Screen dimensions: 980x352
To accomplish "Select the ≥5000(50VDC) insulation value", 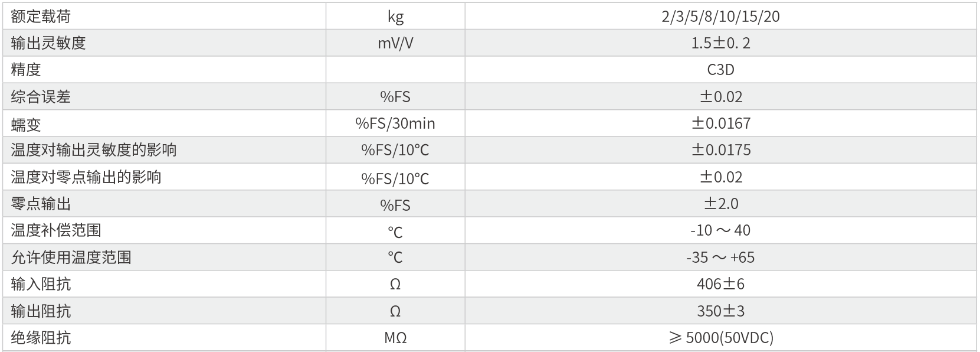I will click(720, 338).
